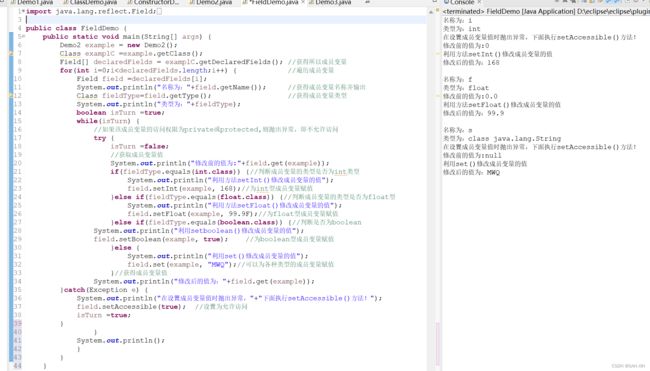Show hidden editor tabs via overflow chevron
The height and width of the screenshot is (371, 650).
(367, 2)
